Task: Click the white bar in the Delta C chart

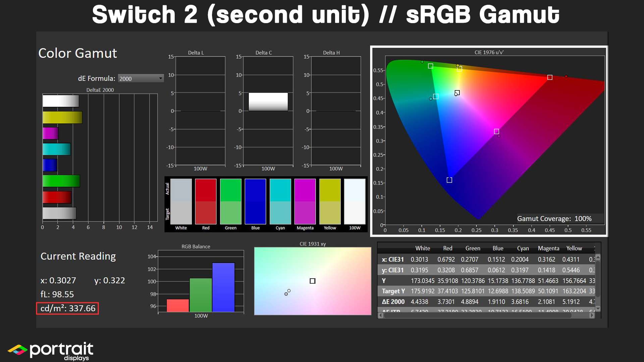Action: (268, 102)
